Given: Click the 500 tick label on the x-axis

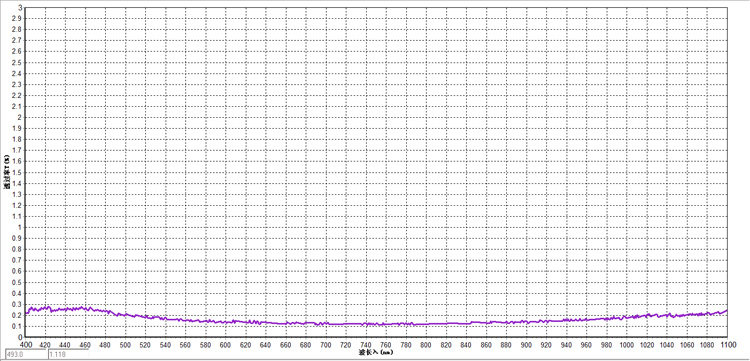Looking at the screenshot, I should [126, 344].
